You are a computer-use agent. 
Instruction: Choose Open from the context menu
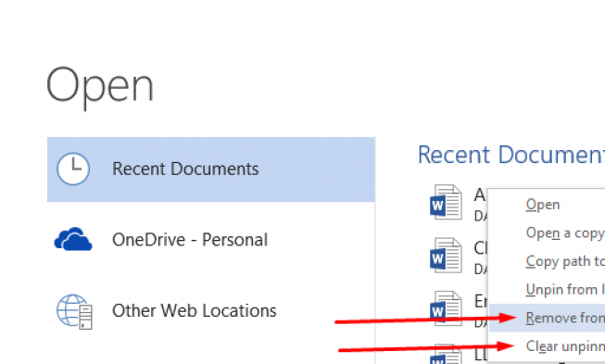(543, 205)
